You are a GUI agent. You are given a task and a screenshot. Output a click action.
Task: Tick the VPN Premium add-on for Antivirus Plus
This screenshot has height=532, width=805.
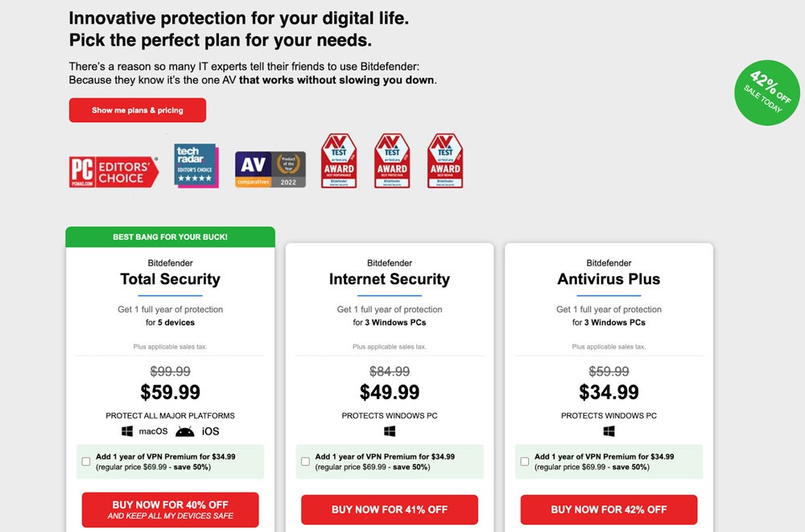524,461
